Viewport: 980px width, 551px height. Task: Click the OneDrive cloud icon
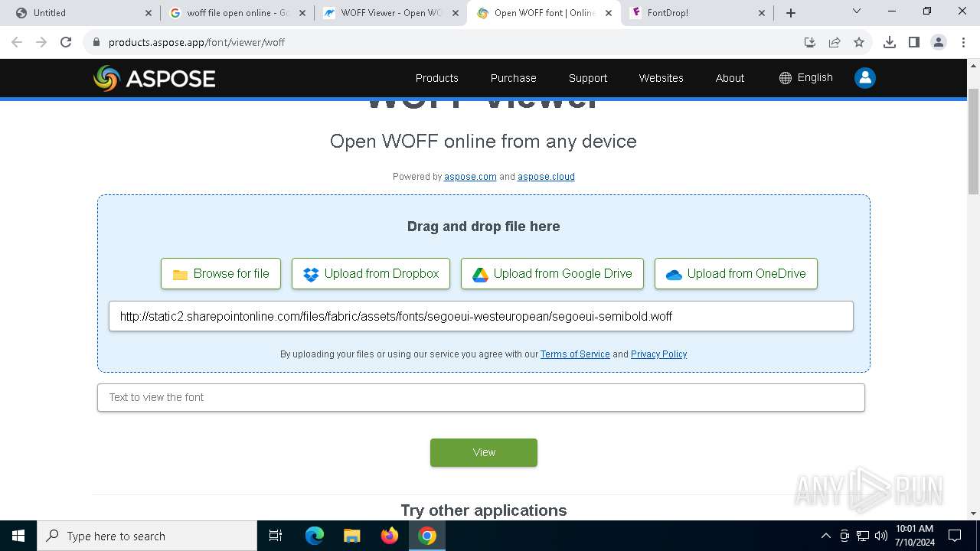674,274
